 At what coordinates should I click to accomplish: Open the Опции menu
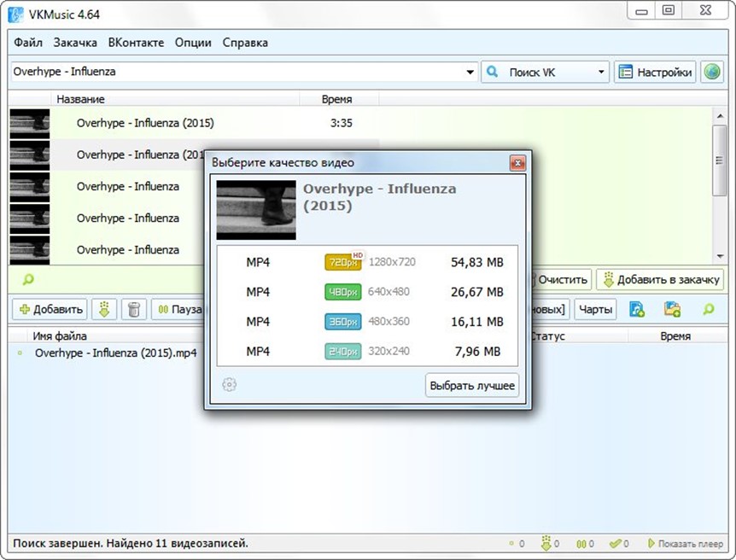[193, 43]
